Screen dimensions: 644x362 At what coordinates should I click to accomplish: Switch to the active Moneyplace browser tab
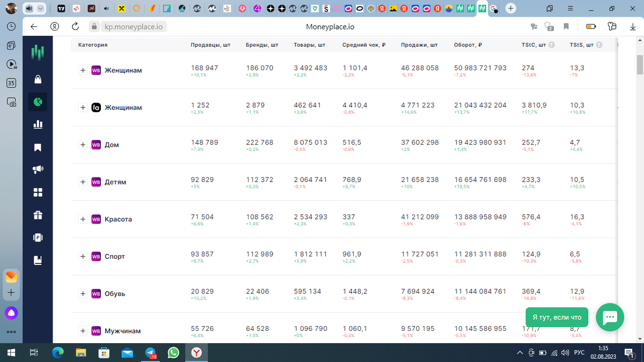(482, 9)
